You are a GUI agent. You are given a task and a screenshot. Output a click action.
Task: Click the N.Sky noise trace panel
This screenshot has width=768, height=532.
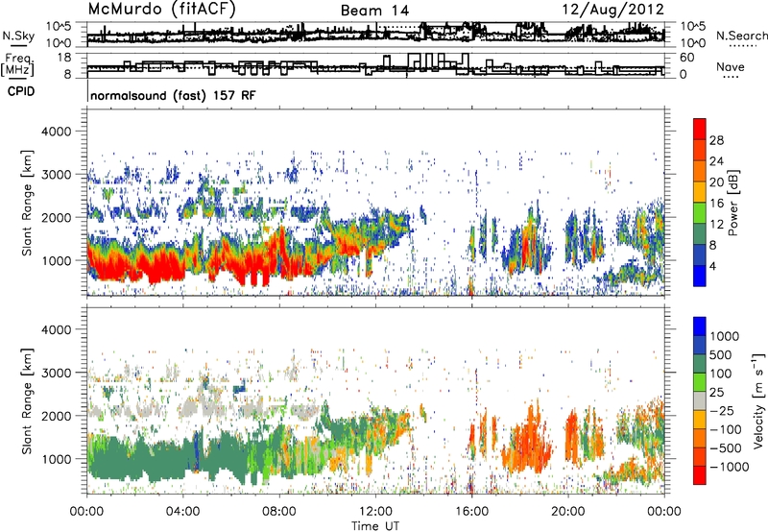point(375,35)
